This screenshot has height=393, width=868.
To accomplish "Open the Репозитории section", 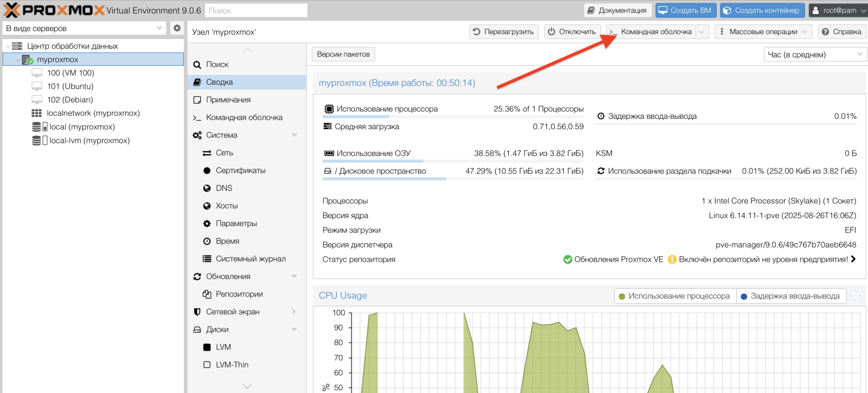I will pyautogui.click(x=247, y=294).
